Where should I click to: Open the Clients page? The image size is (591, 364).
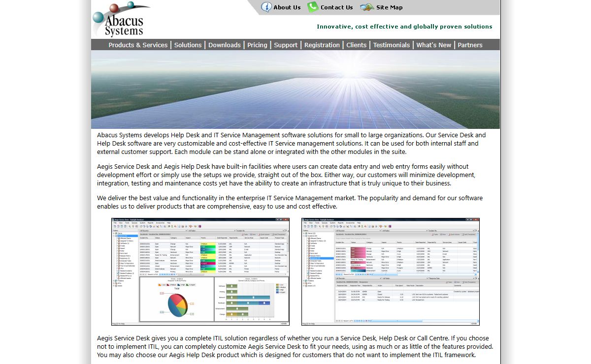tap(357, 45)
